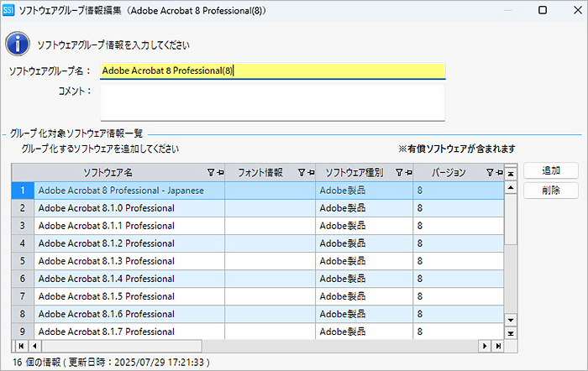The width and height of the screenshot is (588, 371).
Task: Maximize the ソフトウェアグループ情報編集 window
Action: pos(543,10)
